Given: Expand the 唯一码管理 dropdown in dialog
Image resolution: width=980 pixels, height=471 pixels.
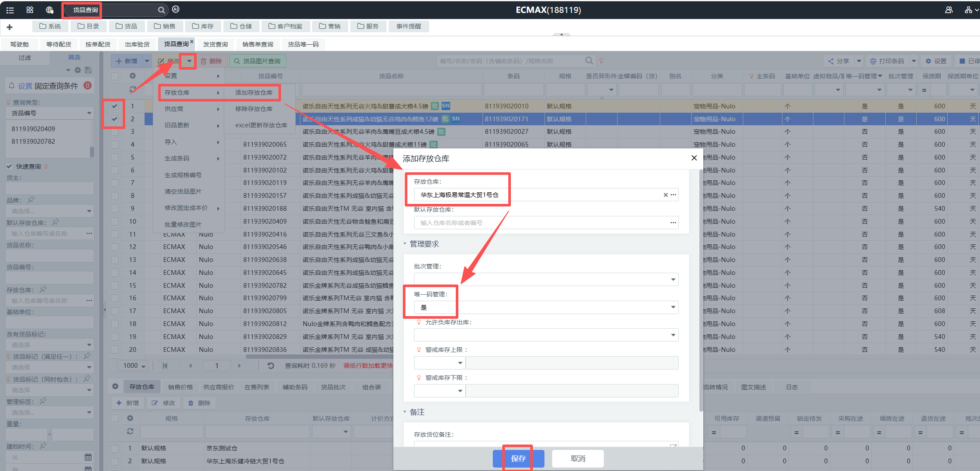Looking at the screenshot, I should click(673, 307).
